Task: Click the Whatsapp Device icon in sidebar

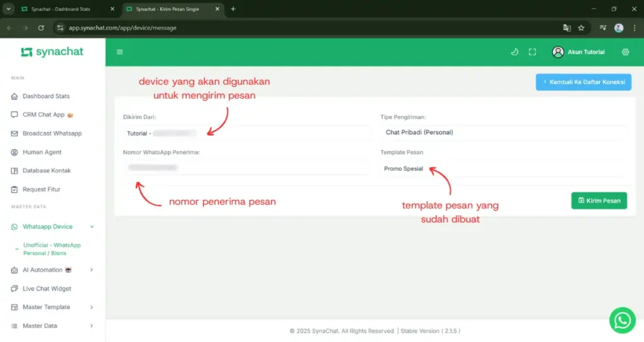Action: pyautogui.click(x=14, y=226)
